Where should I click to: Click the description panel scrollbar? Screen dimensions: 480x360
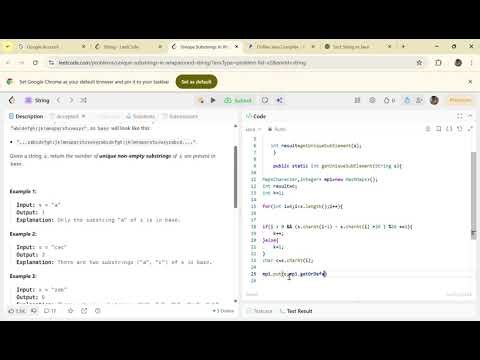coord(236,177)
